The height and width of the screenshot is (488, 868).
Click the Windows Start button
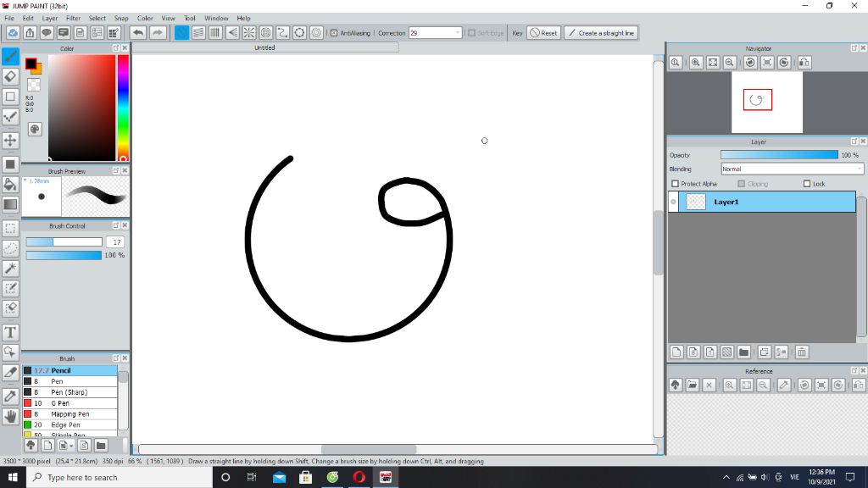coord(13,477)
